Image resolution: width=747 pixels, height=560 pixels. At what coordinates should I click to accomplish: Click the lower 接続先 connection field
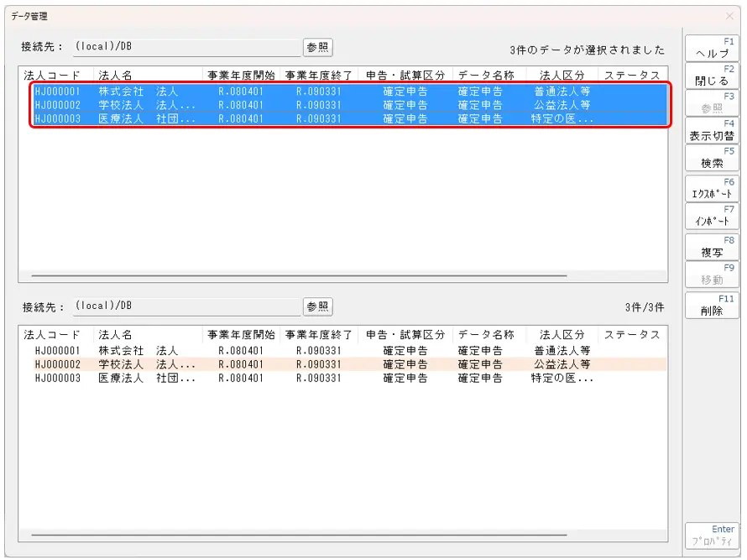coord(186,306)
